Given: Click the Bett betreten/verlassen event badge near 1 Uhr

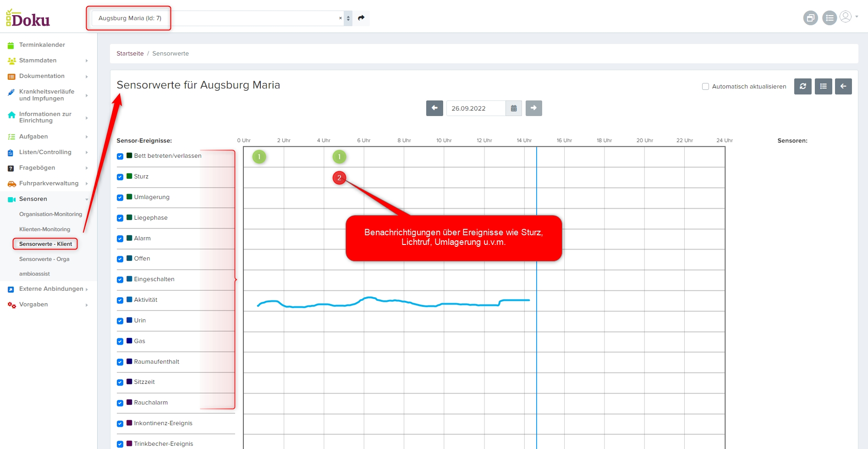Looking at the screenshot, I should 259,157.
